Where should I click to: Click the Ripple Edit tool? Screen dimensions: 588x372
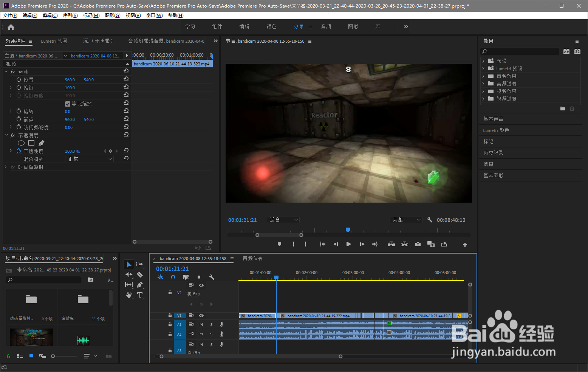129,274
